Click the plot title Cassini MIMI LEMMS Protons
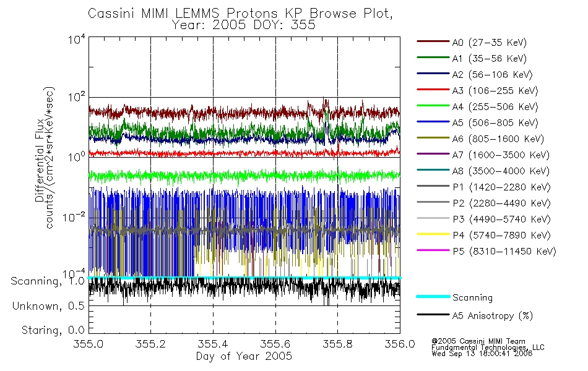 (240, 14)
